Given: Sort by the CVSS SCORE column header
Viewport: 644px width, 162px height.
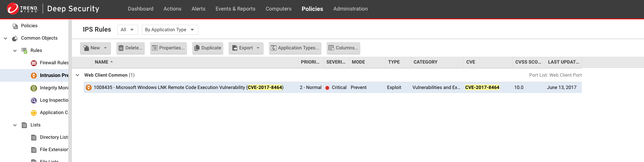Looking at the screenshot, I should pyautogui.click(x=528, y=62).
